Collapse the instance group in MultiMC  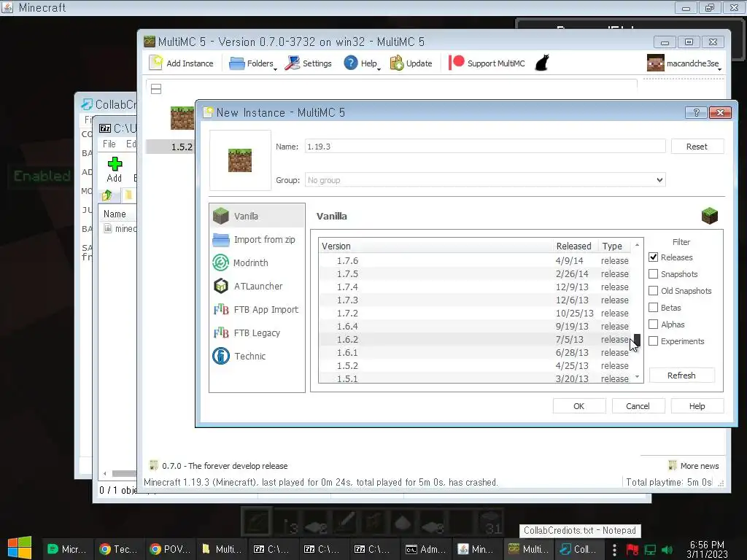[156, 89]
